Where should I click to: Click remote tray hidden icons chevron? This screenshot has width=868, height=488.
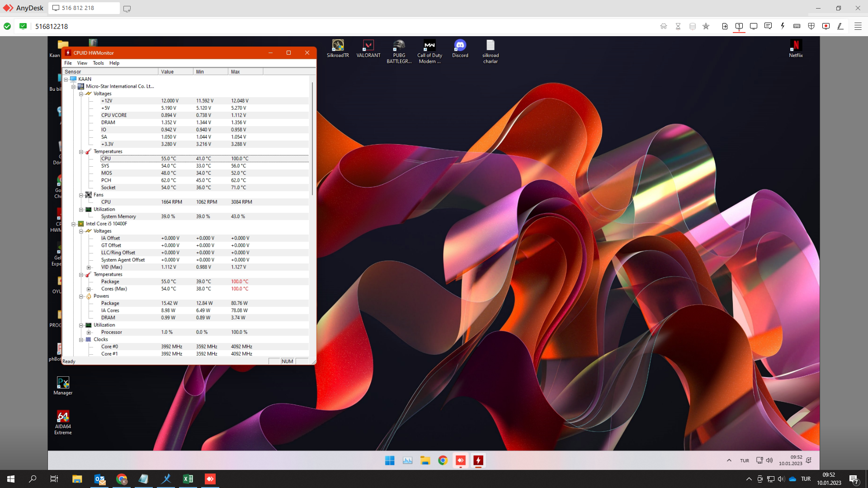729,460
